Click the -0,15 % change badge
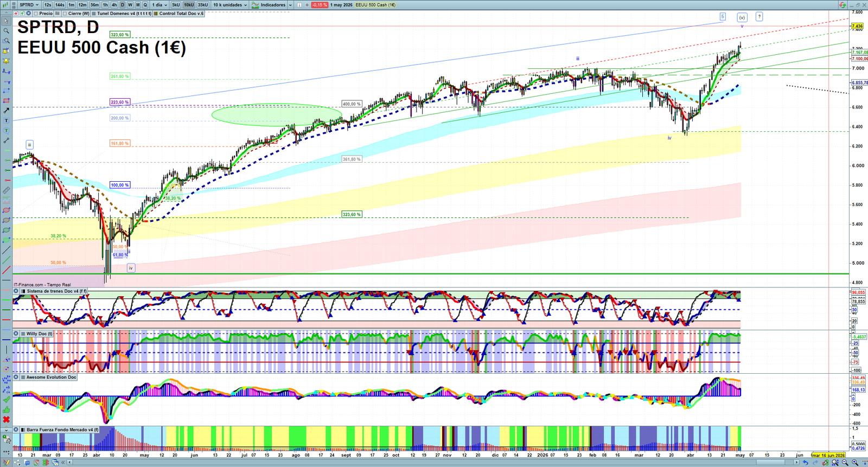This screenshot has height=467, width=868. coord(320,5)
